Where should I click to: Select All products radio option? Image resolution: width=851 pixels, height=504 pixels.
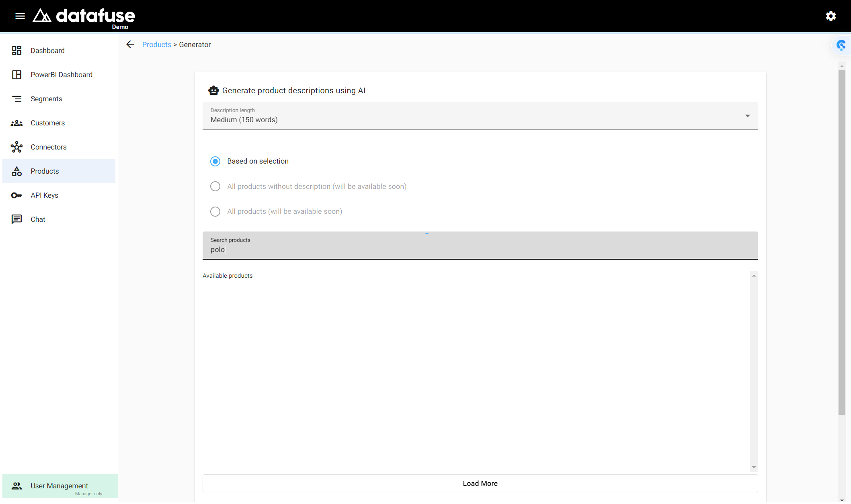(x=215, y=211)
